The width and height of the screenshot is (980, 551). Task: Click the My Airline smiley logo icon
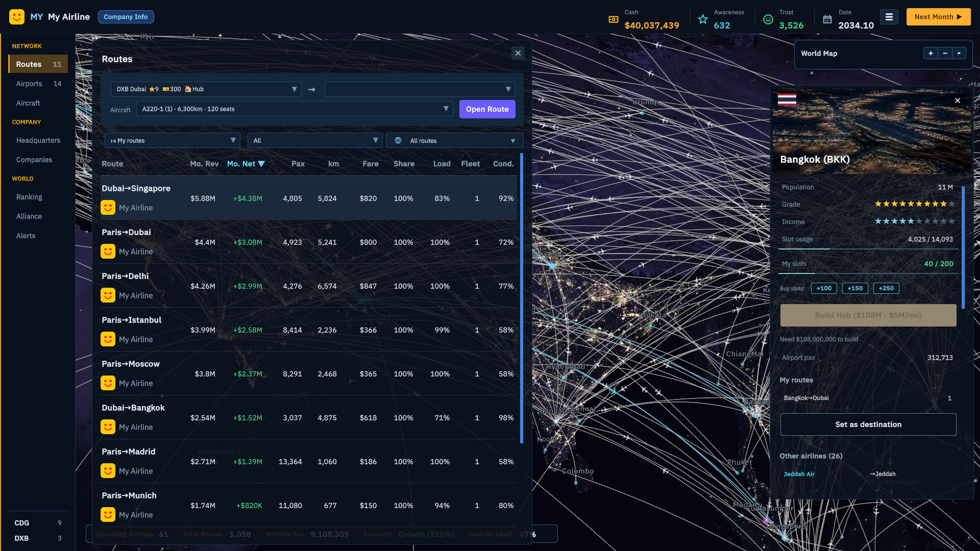click(17, 17)
